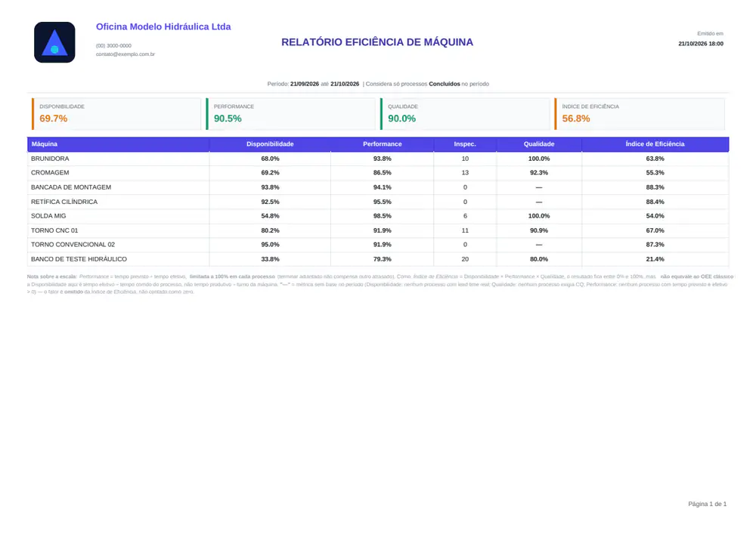This screenshot has height=534, width=756.
Task: Click SOLDA MIG inspections count 6
Action: 465,216
